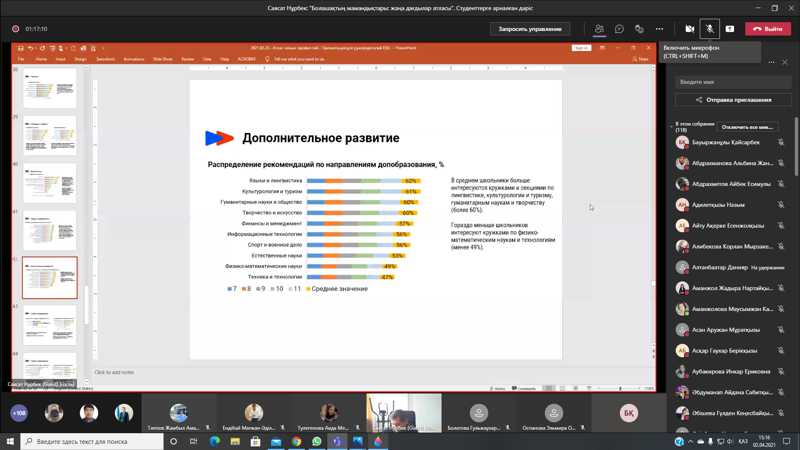Open more options ellipsis in participants panel
The width and height of the screenshot is (800, 450).
[770, 62]
